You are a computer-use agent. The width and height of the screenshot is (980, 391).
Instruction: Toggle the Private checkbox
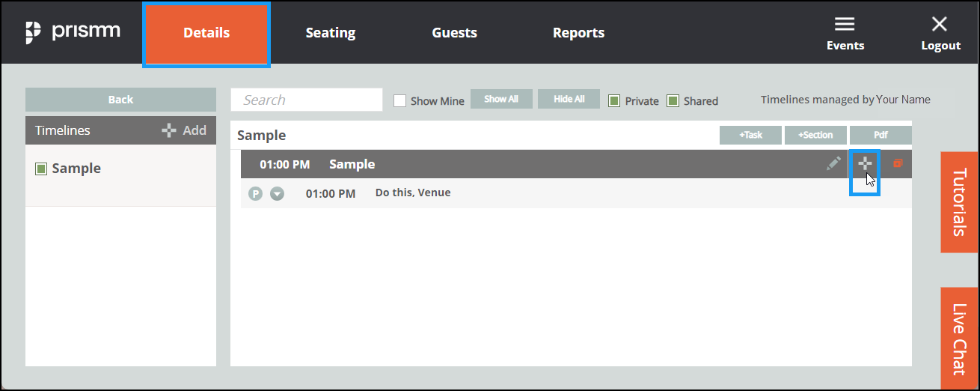613,100
